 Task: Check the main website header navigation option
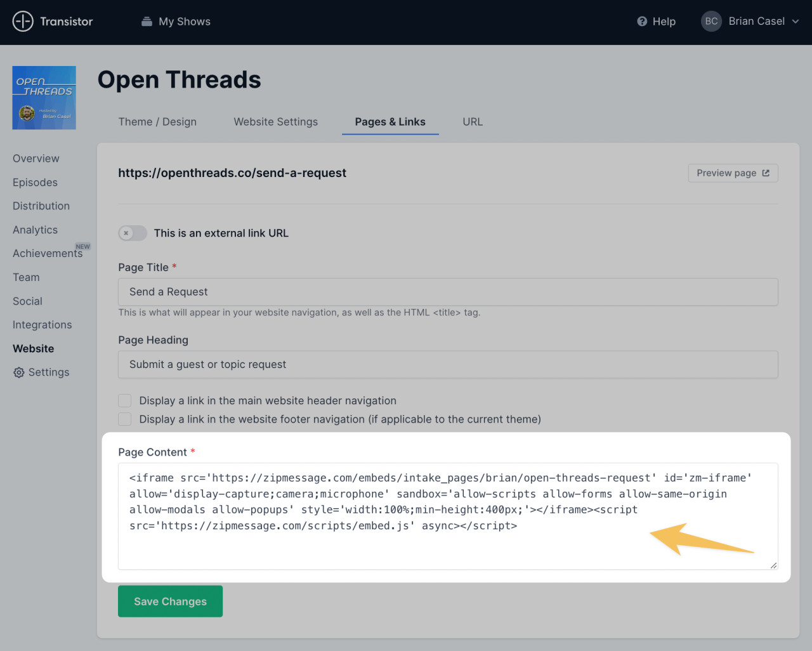click(124, 400)
